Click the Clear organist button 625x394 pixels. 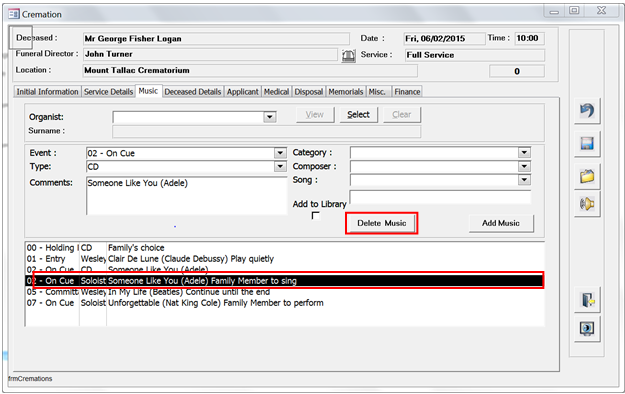pyautogui.click(x=401, y=115)
